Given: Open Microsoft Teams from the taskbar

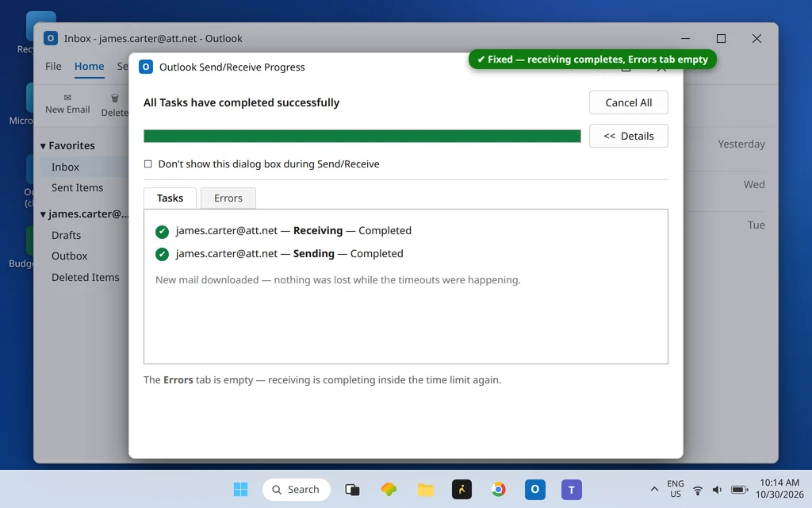Looking at the screenshot, I should [x=572, y=489].
